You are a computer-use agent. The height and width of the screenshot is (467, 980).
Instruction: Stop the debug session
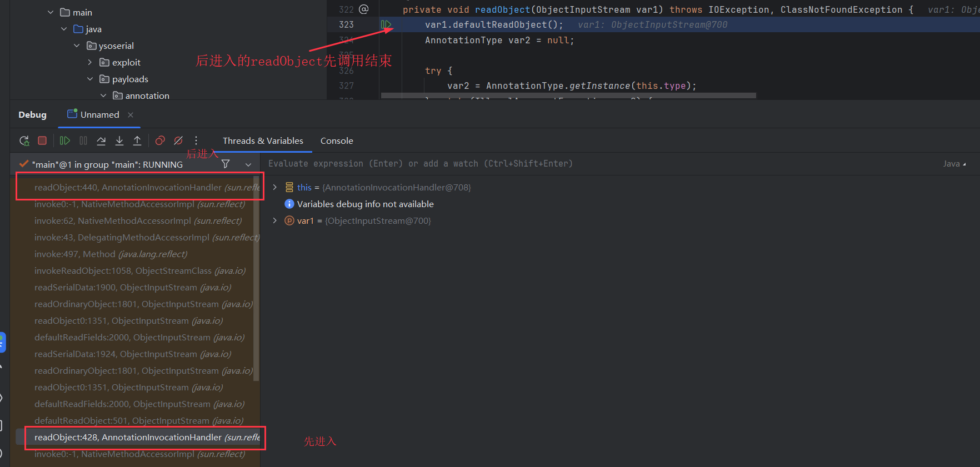click(42, 140)
